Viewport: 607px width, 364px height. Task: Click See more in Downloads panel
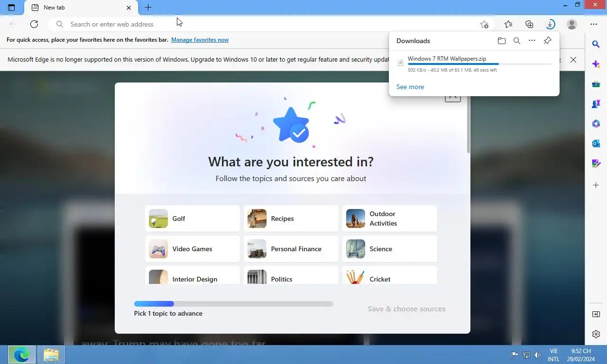click(410, 87)
